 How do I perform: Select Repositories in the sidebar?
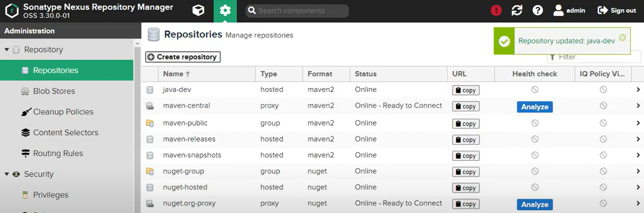[x=67, y=70]
